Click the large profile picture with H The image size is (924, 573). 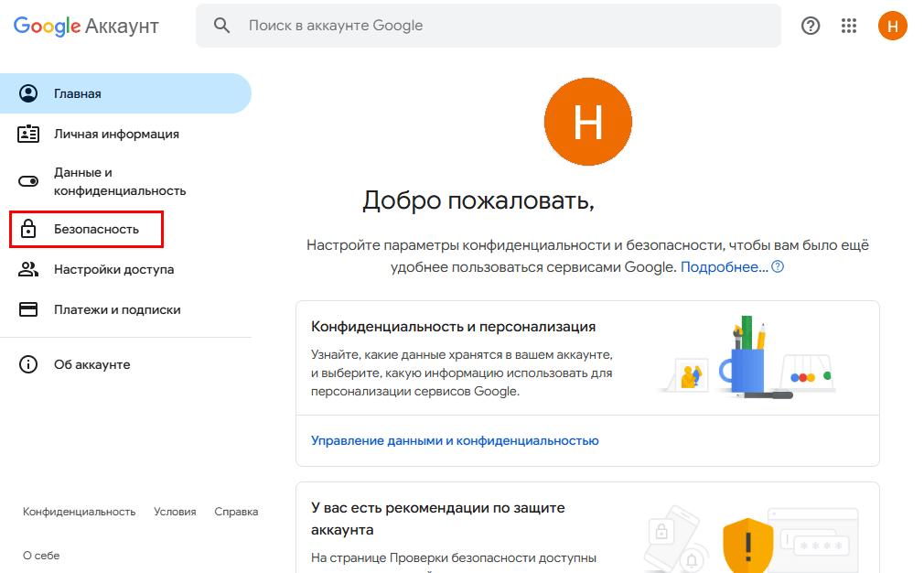[x=587, y=123]
